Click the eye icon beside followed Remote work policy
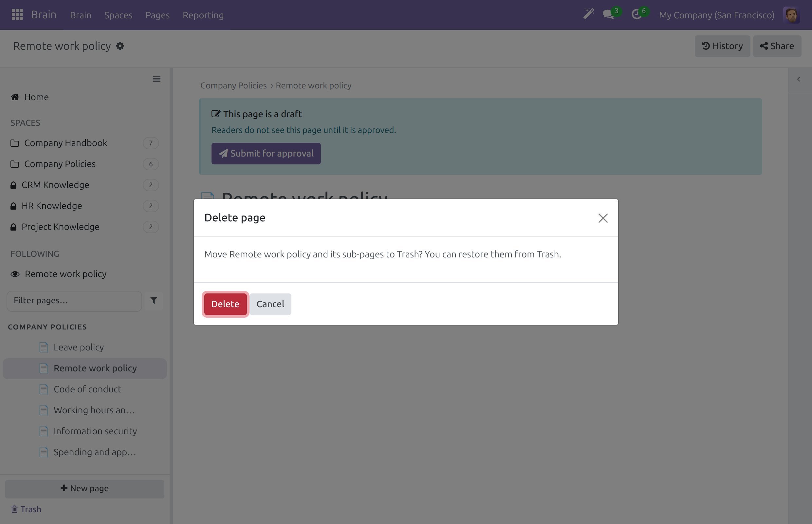Viewport: 812px width, 524px height. point(15,274)
